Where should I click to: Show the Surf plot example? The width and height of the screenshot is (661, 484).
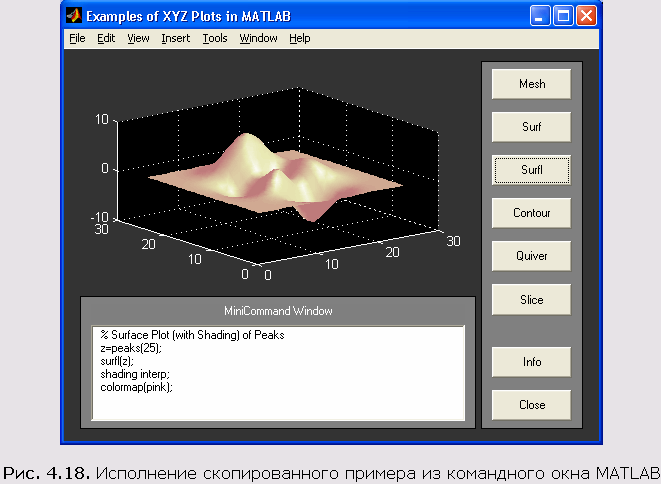[x=532, y=127]
